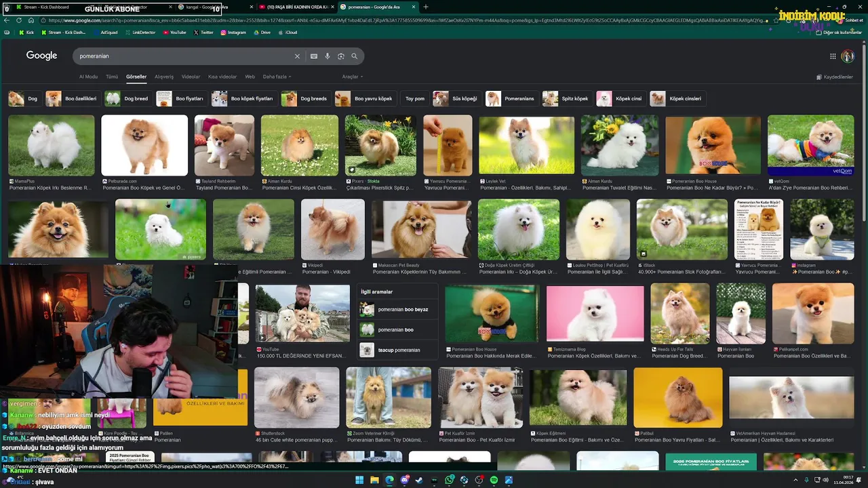Open a new browser tab
The width and height of the screenshot is (868, 488).
tap(425, 7)
